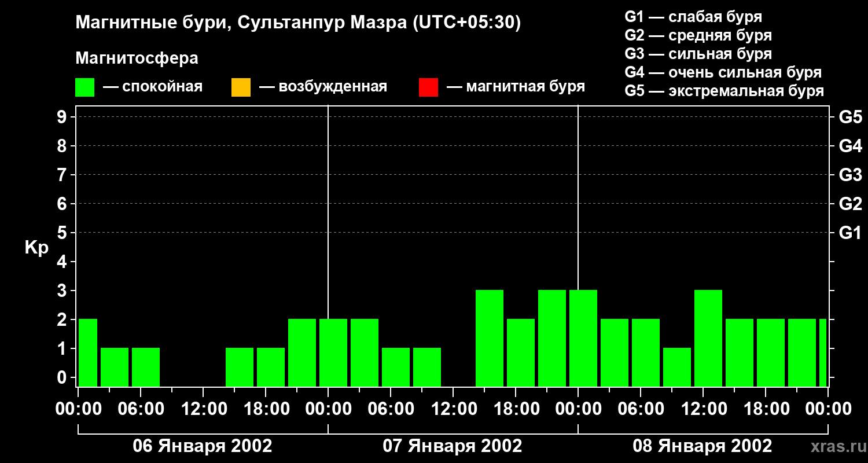
Task: Click the first Kp 3 bar on 07 January afternoon
Action: pos(490,338)
